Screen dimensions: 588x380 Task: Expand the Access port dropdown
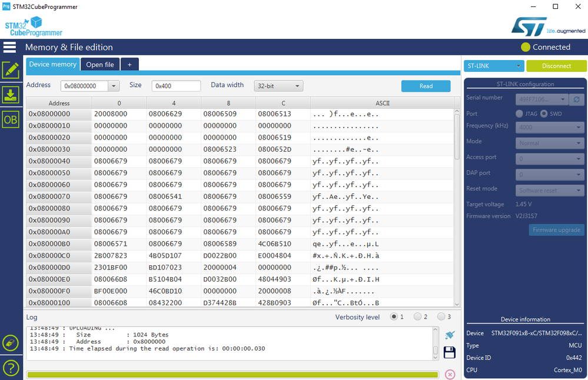pyautogui.click(x=550, y=159)
